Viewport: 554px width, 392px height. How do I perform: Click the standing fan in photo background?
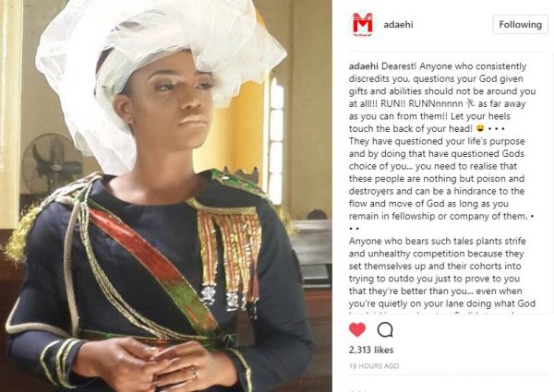52,164
